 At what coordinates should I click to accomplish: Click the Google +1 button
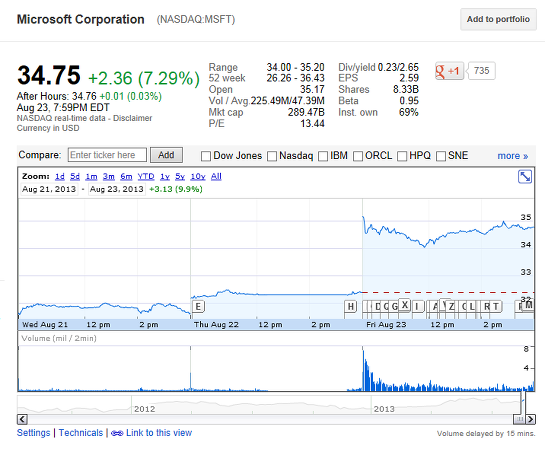tap(449, 71)
